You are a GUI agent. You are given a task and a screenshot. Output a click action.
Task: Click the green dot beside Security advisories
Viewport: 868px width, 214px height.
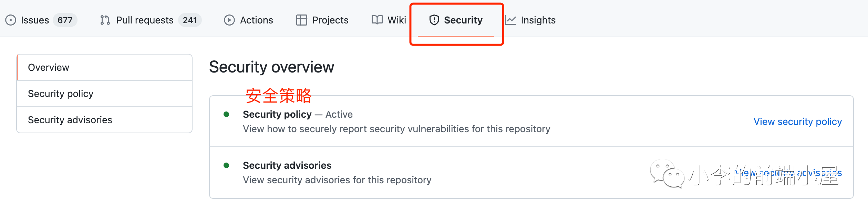226,165
